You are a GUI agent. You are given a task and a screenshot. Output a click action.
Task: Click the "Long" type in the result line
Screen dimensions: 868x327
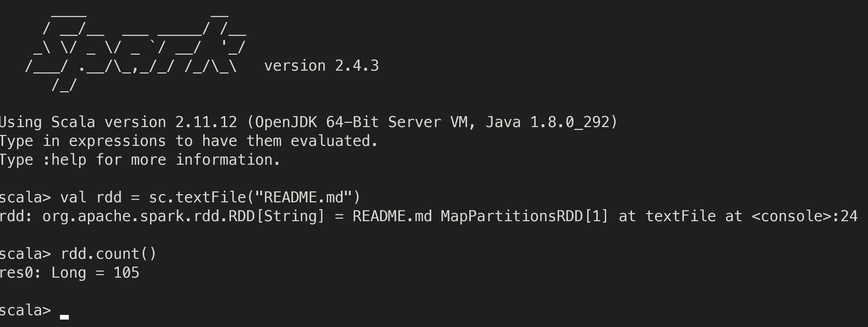(x=68, y=273)
